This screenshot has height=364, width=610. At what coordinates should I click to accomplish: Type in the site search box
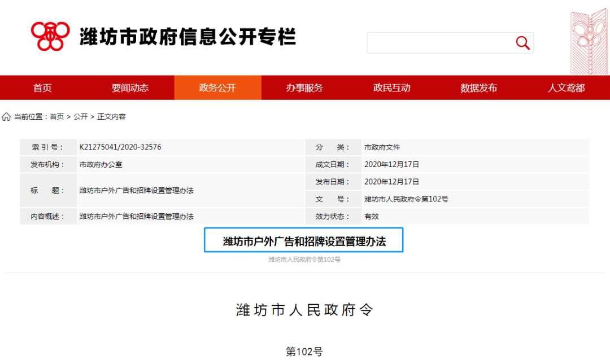[x=439, y=43]
